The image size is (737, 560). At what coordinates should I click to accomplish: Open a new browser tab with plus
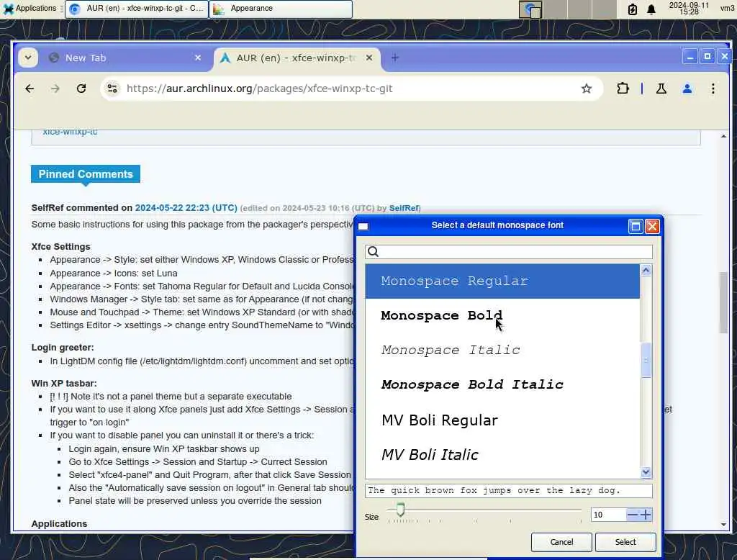tap(395, 58)
